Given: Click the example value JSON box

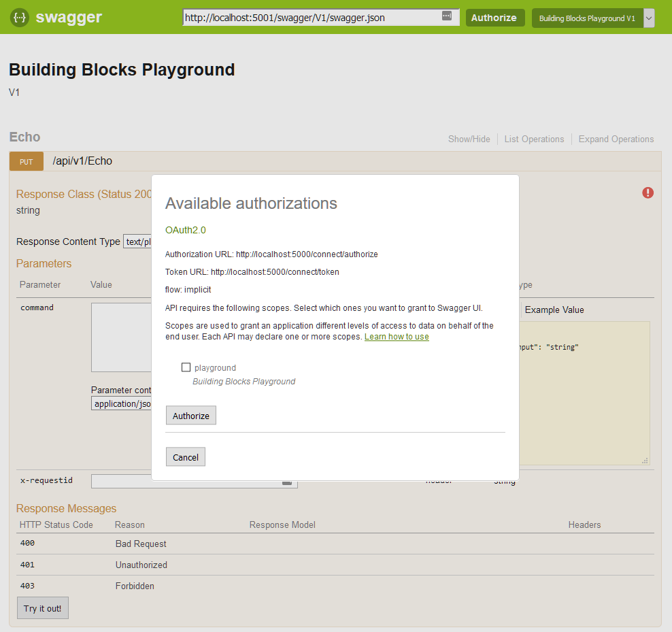Looking at the screenshot, I should point(584,393).
